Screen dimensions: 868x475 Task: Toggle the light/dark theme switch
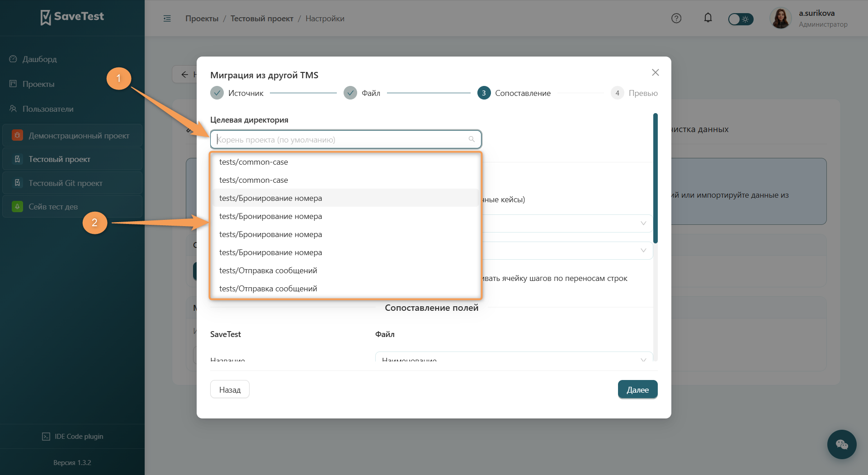click(x=741, y=19)
